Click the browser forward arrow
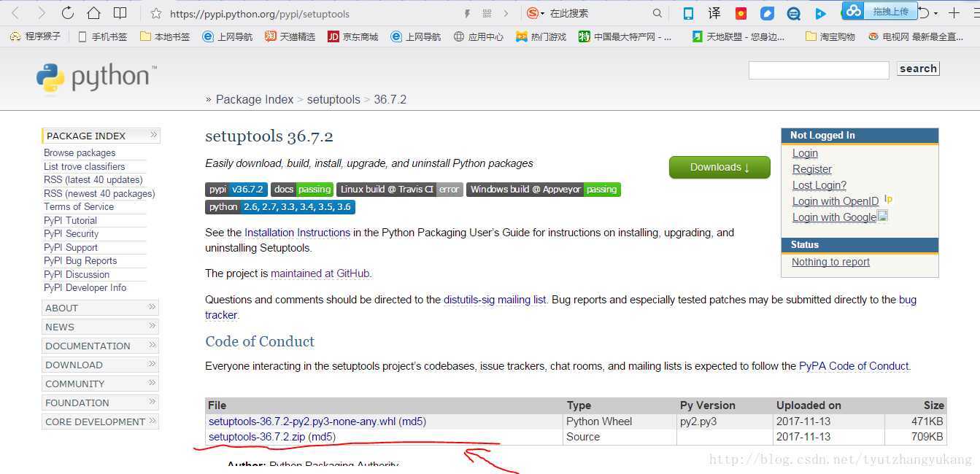 click(42, 13)
